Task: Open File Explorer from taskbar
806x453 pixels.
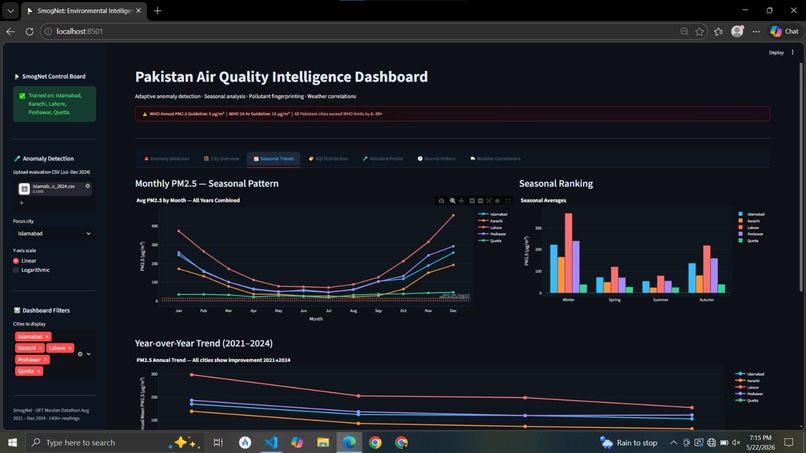Action: (323, 442)
